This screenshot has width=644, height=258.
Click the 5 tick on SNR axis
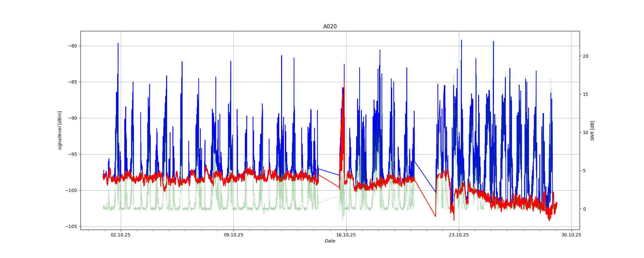584,171
